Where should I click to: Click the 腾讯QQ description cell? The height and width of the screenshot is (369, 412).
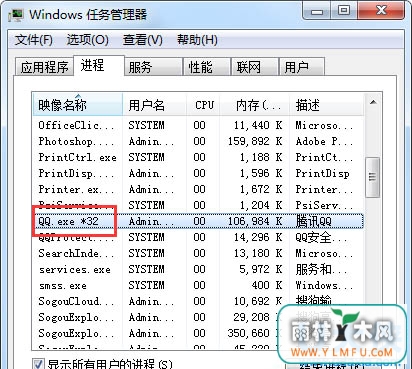(314, 221)
